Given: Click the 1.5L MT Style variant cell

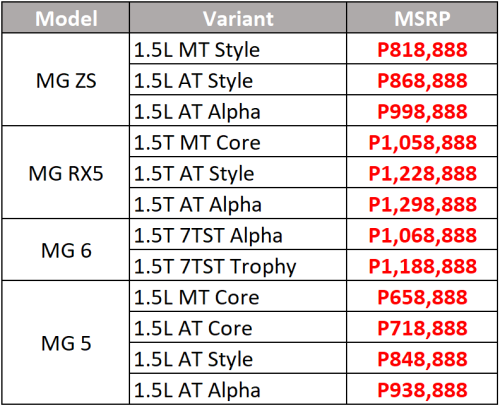Looking at the screenshot, I should [x=238, y=49].
